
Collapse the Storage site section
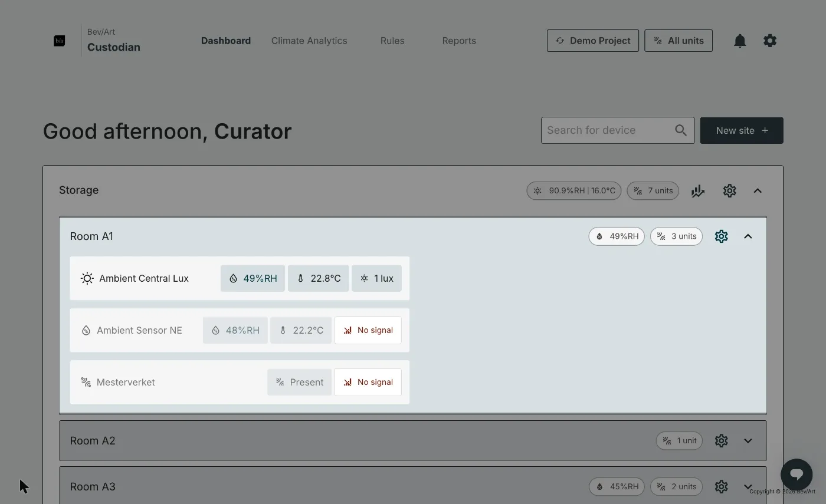tap(758, 190)
